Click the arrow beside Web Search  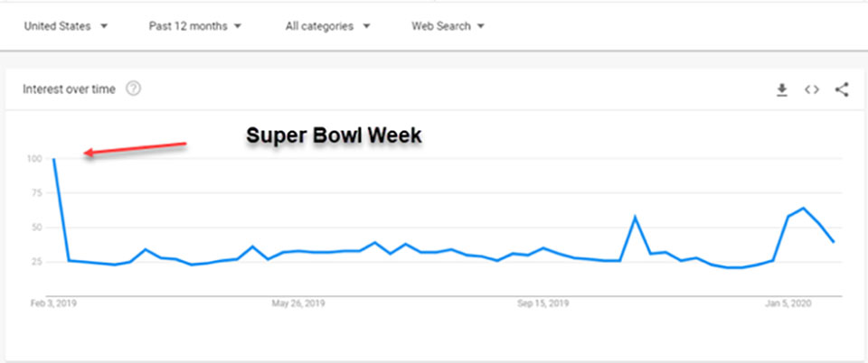[480, 26]
